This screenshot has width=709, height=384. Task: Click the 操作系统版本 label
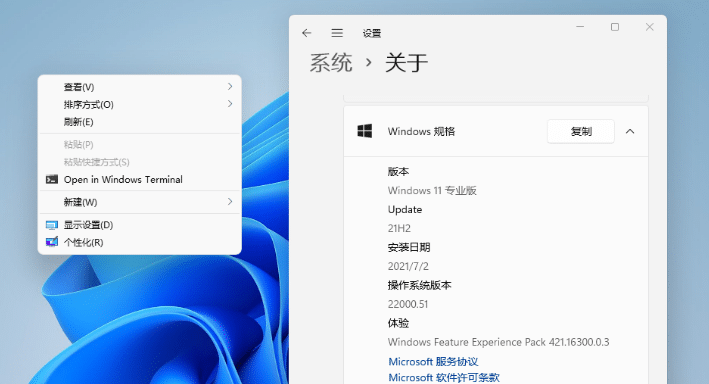tap(419, 285)
